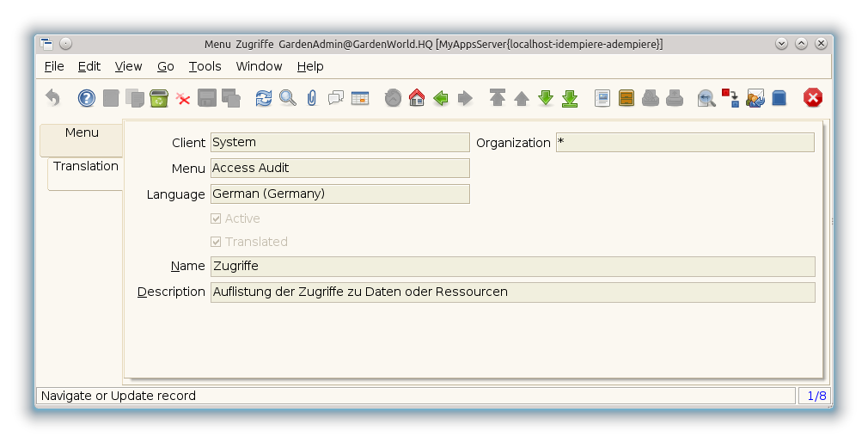
Task: Toggle the Active checkbox
Action: point(217,218)
